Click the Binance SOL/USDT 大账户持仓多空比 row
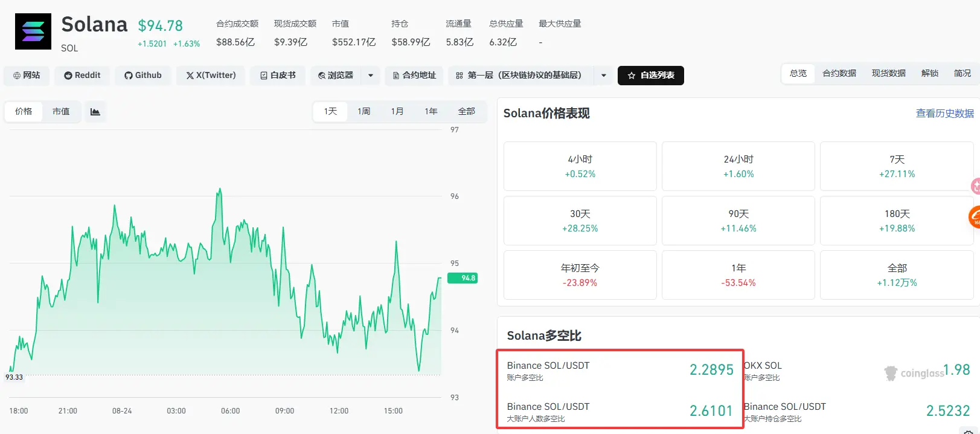Image resolution: width=980 pixels, height=434 pixels. click(857, 411)
